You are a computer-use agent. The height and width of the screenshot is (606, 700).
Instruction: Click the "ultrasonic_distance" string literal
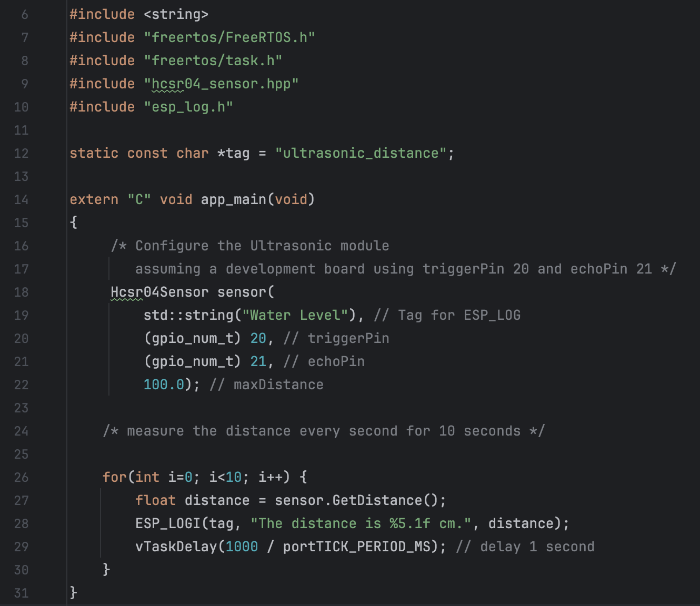pyautogui.click(x=361, y=154)
